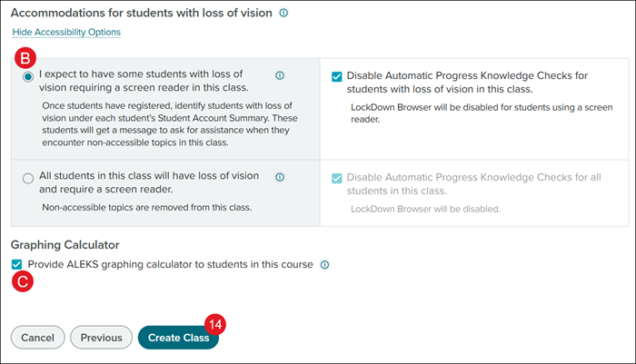This screenshot has height=364, width=636.
Task: Uncheck Provide ALEKS graphing calculator checkbox
Action: tap(17, 264)
